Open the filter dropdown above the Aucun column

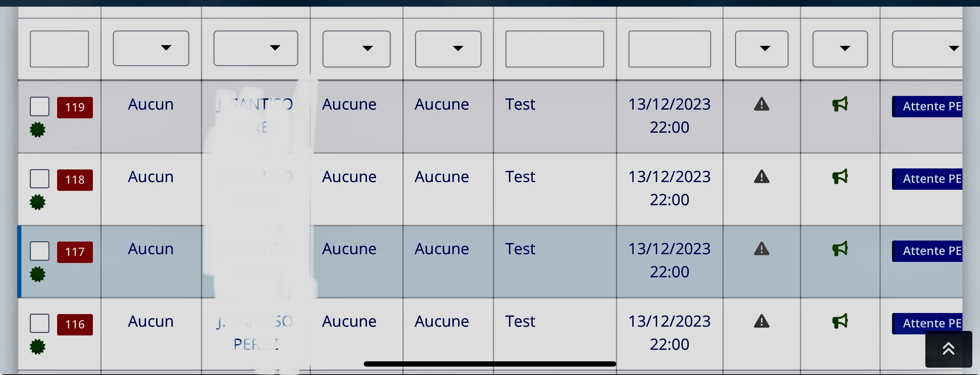click(151, 48)
